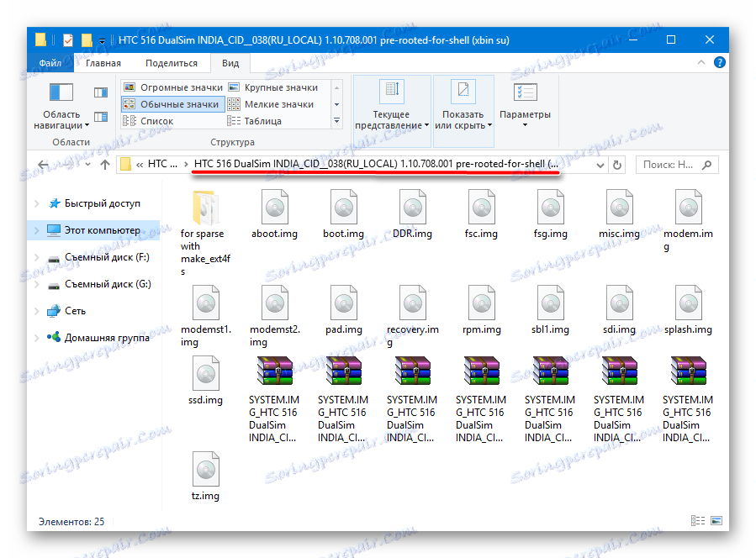Open the 'for sparse with make_ext4fs' folder
Screen dimensions: 756x558
[x=205, y=208]
